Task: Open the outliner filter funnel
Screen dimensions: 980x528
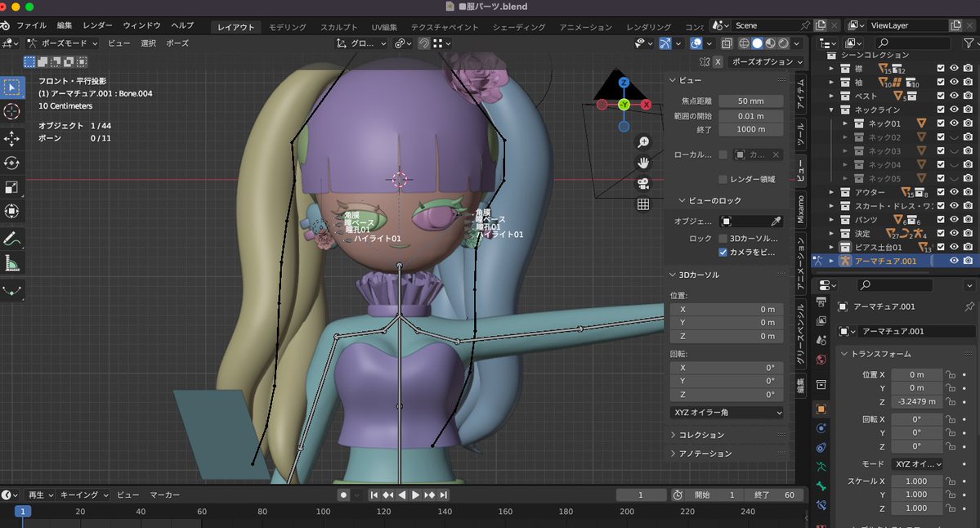Action: [968, 43]
